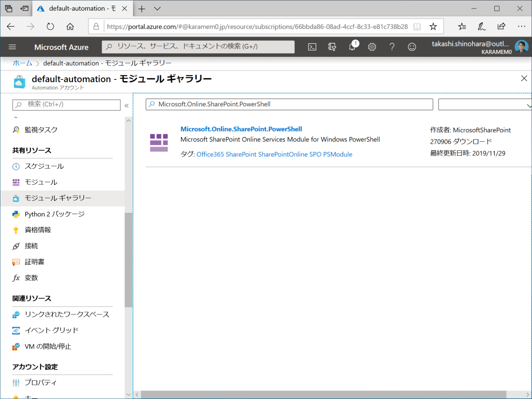This screenshot has height=399, width=532.
Task: Click the 証明書 certificate icon
Action: (x=16, y=262)
